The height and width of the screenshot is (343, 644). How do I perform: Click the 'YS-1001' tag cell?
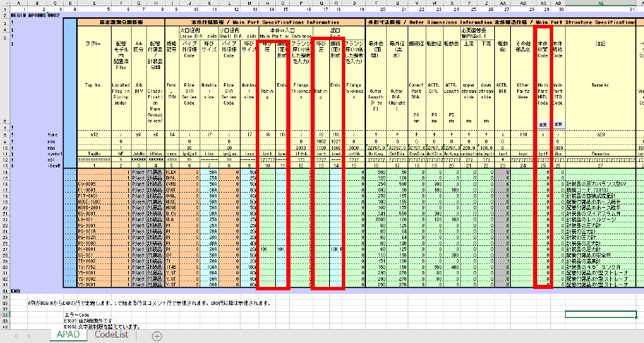(94, 273)
